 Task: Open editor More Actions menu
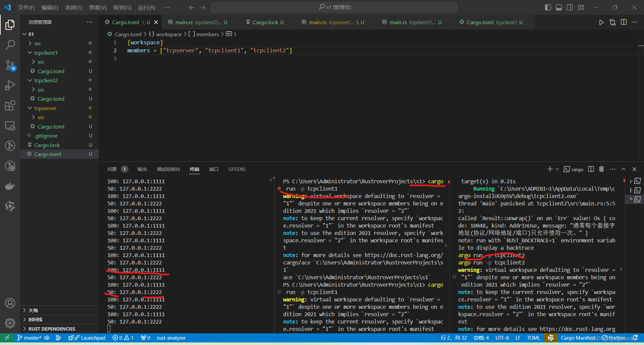click(634, 22)
